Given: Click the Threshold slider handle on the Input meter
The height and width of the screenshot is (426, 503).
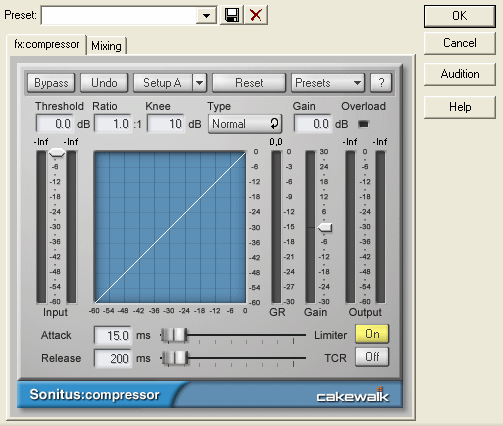Looking at the screenshot, I should pyautogui.click(x=57, y=153).
